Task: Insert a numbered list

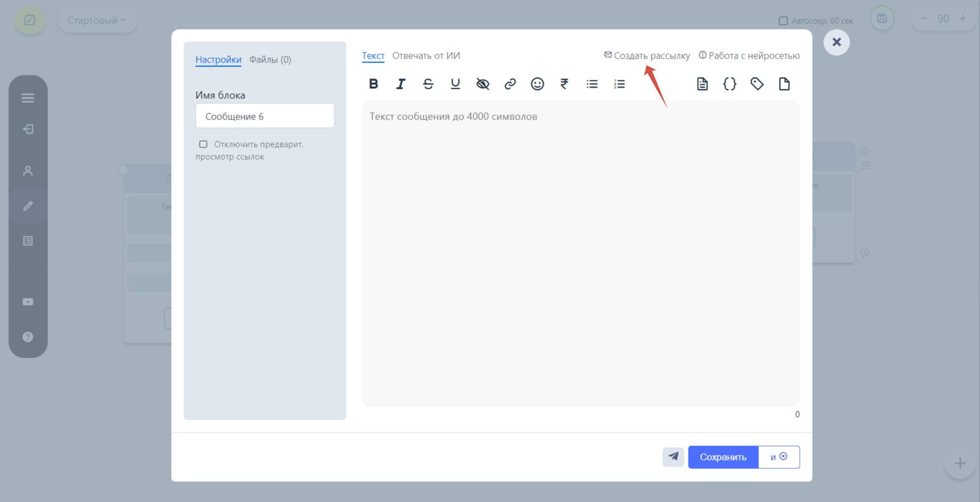Action: pyautogui.click(x=619, y=84)
